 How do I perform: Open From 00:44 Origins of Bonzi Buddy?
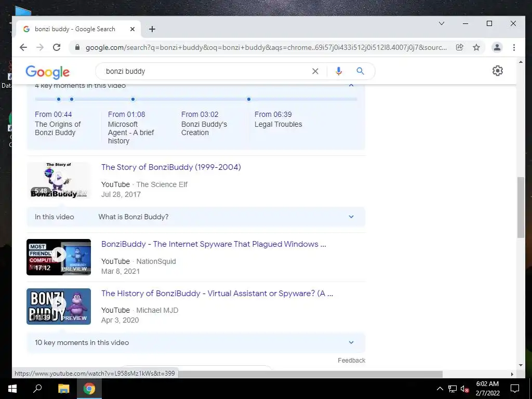click(58, 124)
